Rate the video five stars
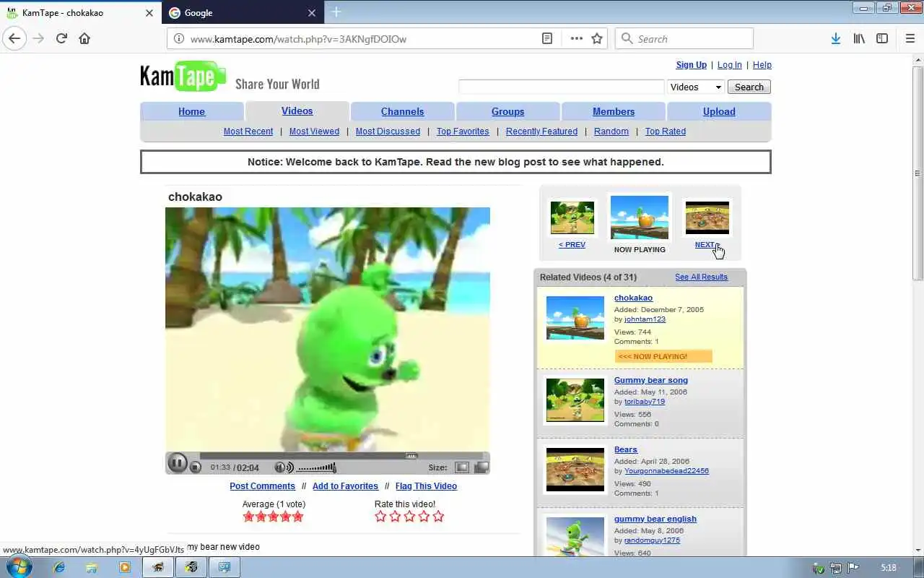The width and height of the screenshot is (924, 578). point(438,516)
